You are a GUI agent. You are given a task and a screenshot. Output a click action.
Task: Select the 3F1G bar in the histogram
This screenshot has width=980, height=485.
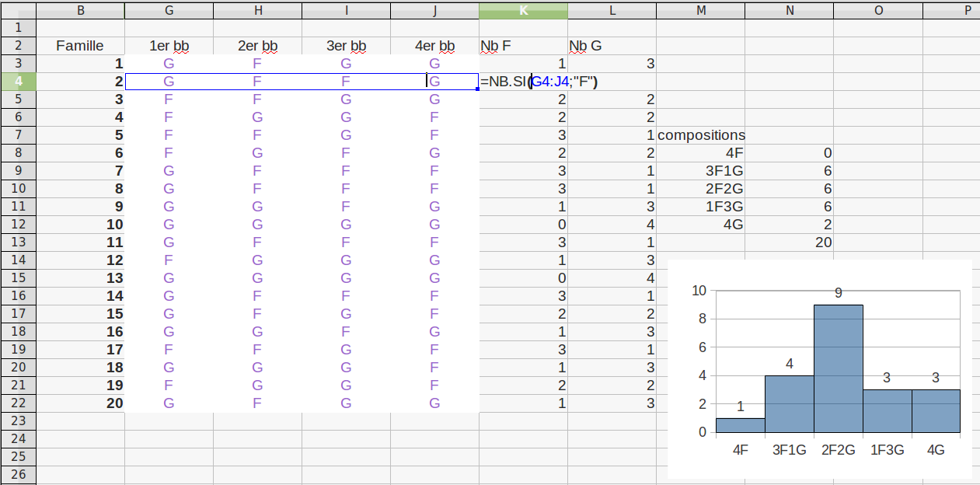click(x=789, y=403)
